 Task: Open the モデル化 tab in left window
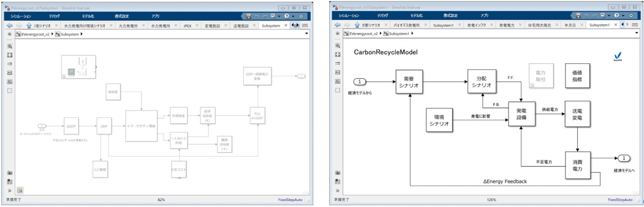coord(88,16)
